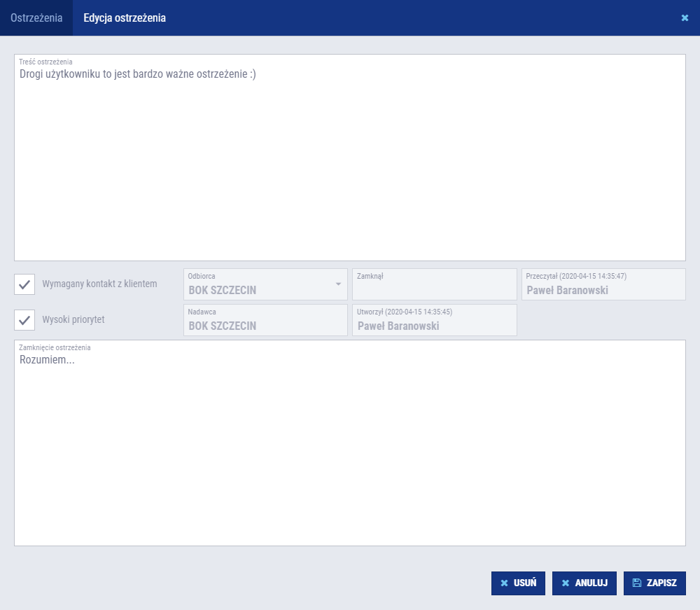The width and height of the screenshot is (700, 610).
Task: Toggle the Wymagany kontakt z klientem checkbox
Action: pos(24,284)
